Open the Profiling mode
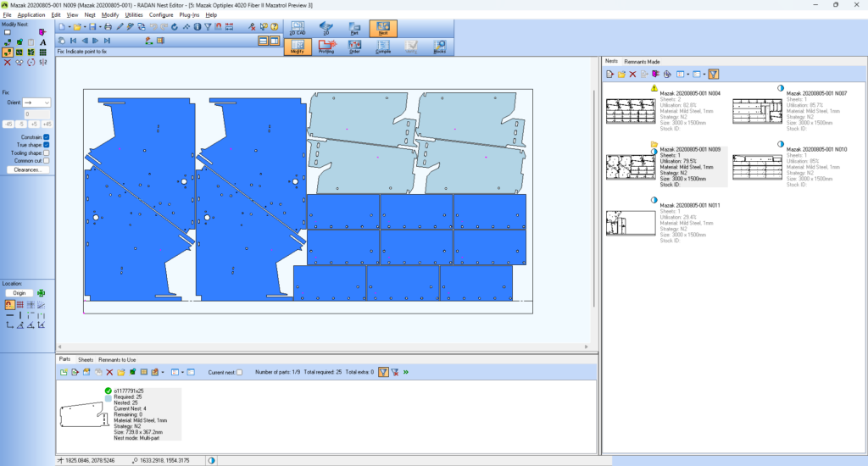The image size is (868, 466). click(326, 47)
